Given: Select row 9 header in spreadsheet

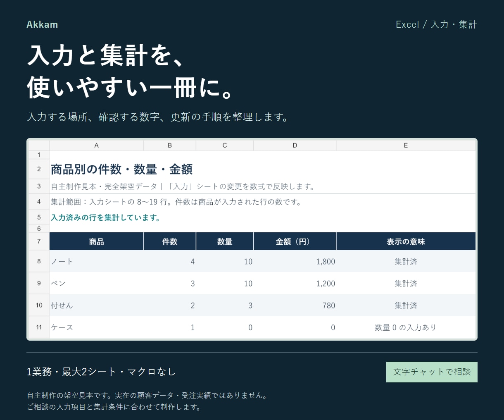Looking at the screenshot, I should click(39, 283).
